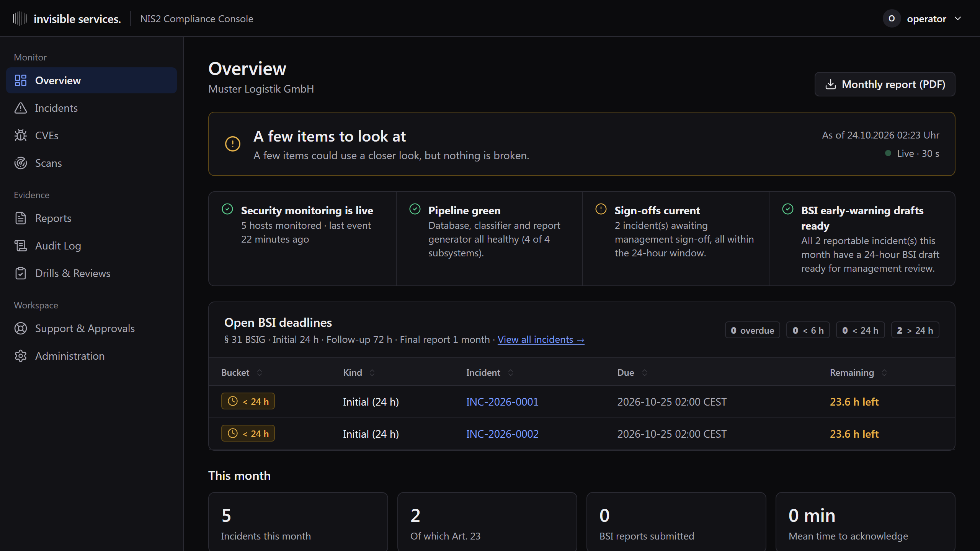The image size is (980, 551).
Task: Click the Incidents this month card
Action: [298, 522]
